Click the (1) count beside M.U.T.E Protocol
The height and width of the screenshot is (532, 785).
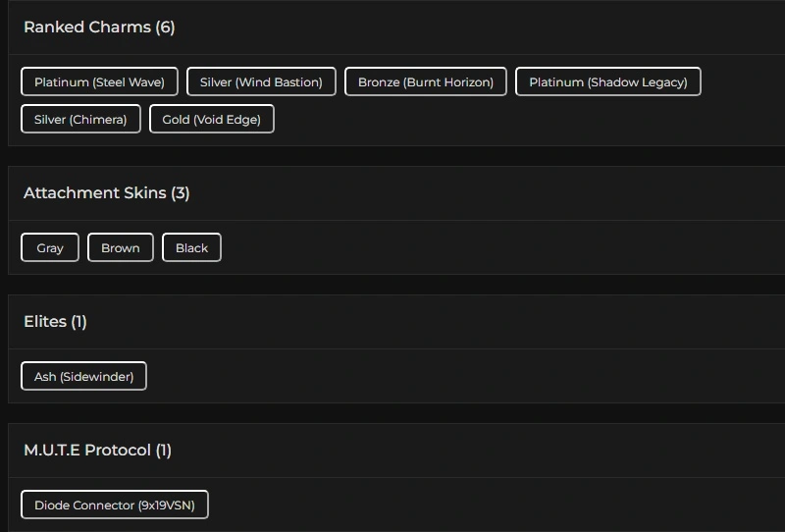coord(163,451)
